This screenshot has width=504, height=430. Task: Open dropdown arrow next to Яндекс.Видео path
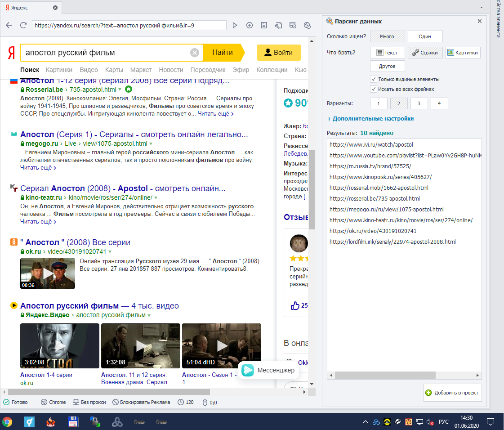149,315
